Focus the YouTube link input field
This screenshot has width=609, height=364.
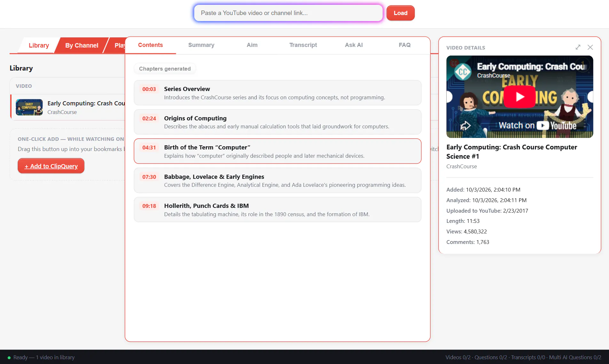(x=288, y=13)
